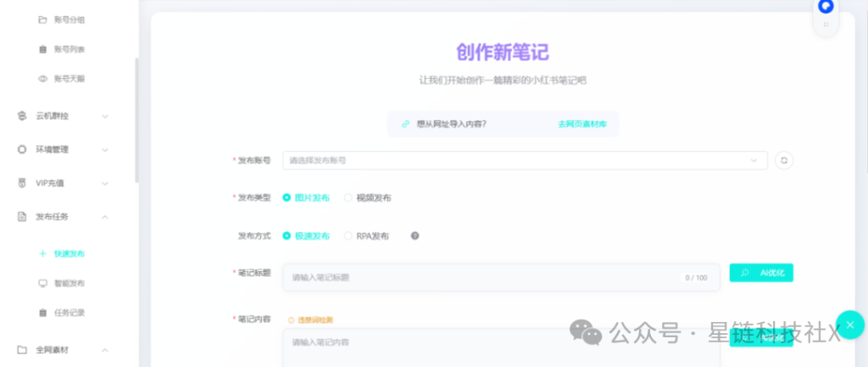The height and width of the screenshot is (367, 868).
Task: Click into the 请输入笔记标题 input field
Action: 501,277
